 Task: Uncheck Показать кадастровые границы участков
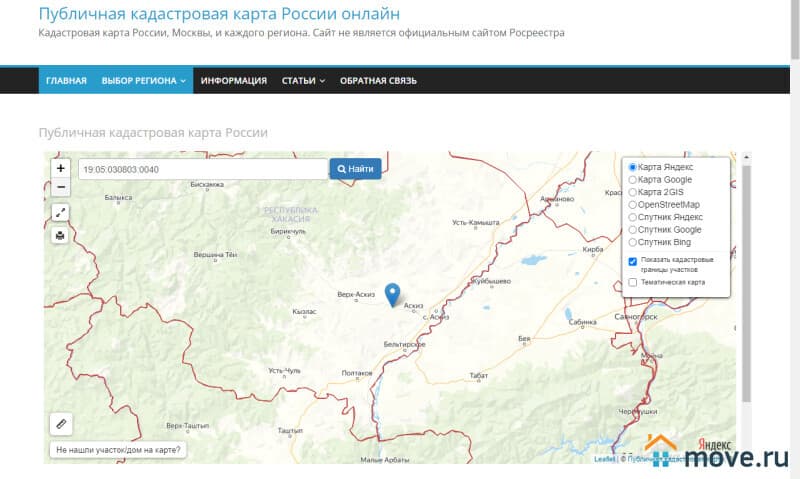pos(633,261)
